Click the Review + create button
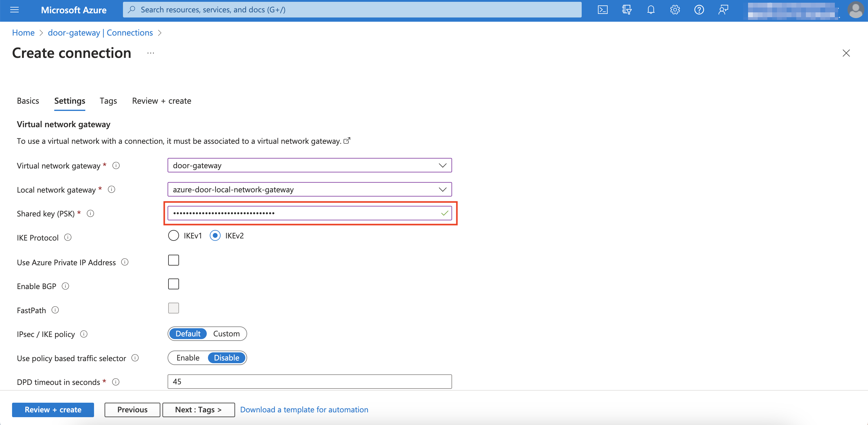The image size is (868, 425). [x=52, y=410]
